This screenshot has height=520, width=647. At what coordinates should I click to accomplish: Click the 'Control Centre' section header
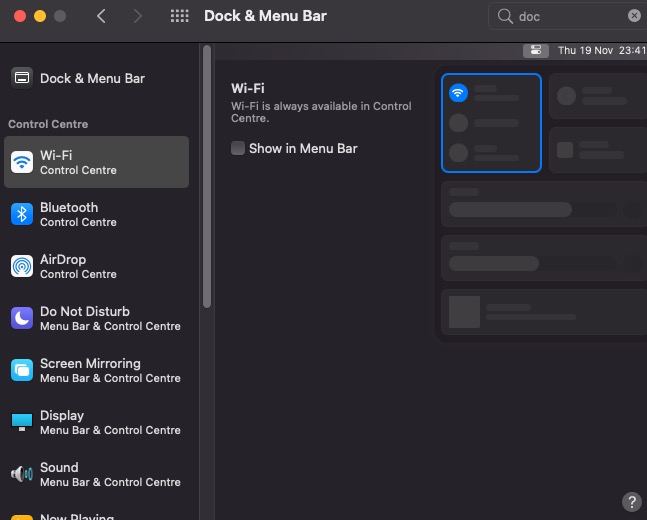(48, 124)
